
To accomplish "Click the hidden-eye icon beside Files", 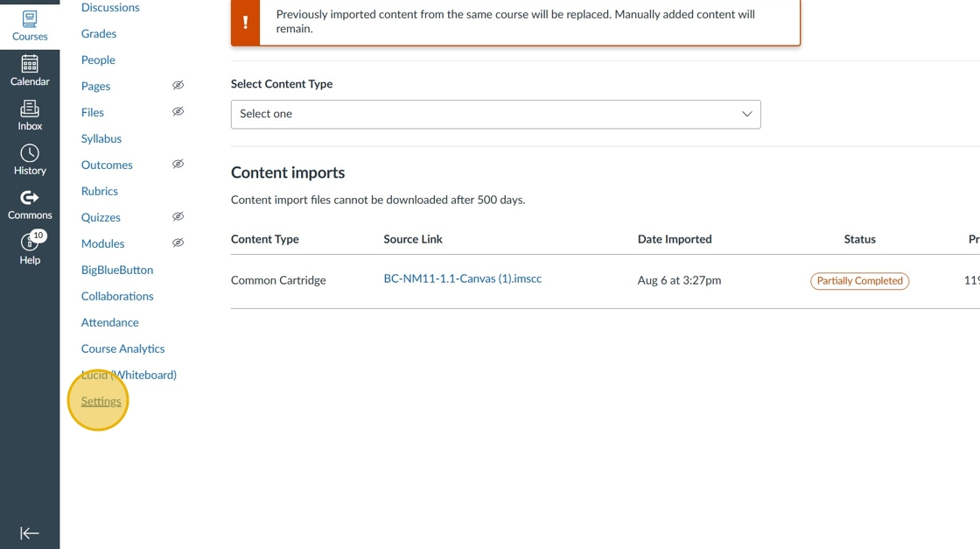I will pos(178,112).
